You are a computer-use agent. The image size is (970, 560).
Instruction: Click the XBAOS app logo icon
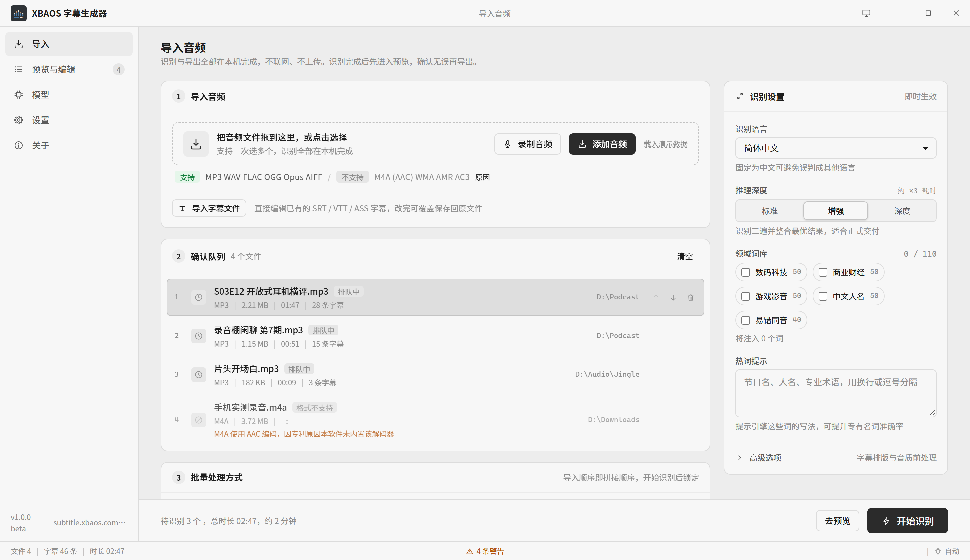(x=18, y=13)
